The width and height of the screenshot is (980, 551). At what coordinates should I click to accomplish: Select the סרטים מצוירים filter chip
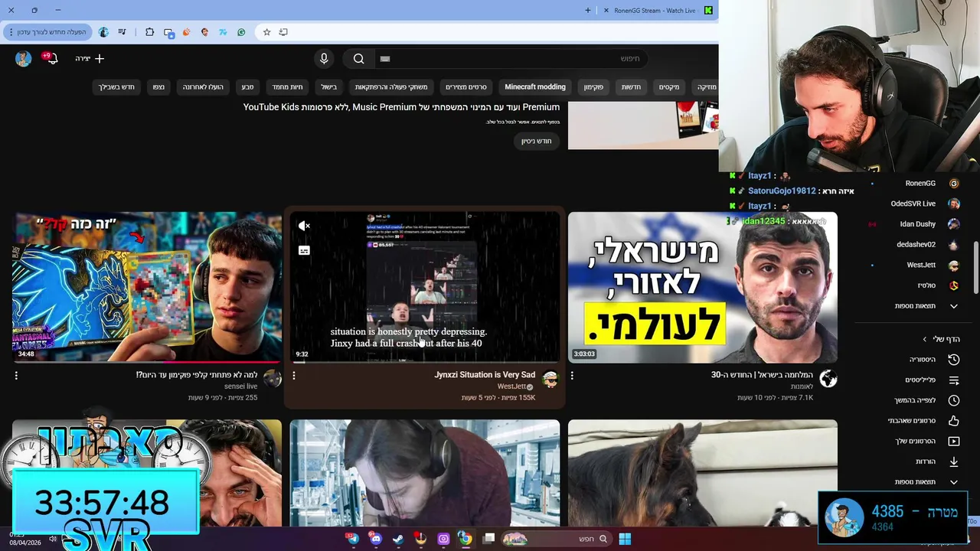466,87
